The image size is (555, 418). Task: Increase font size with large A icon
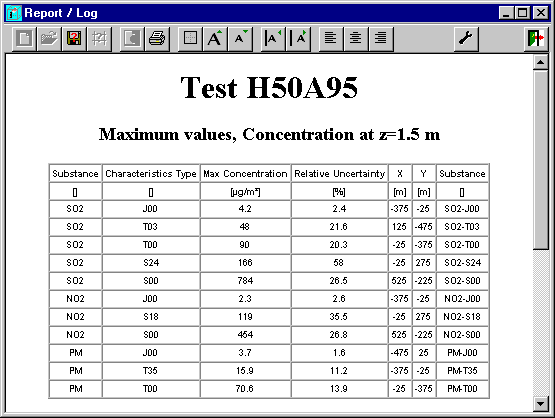[215, 39]
